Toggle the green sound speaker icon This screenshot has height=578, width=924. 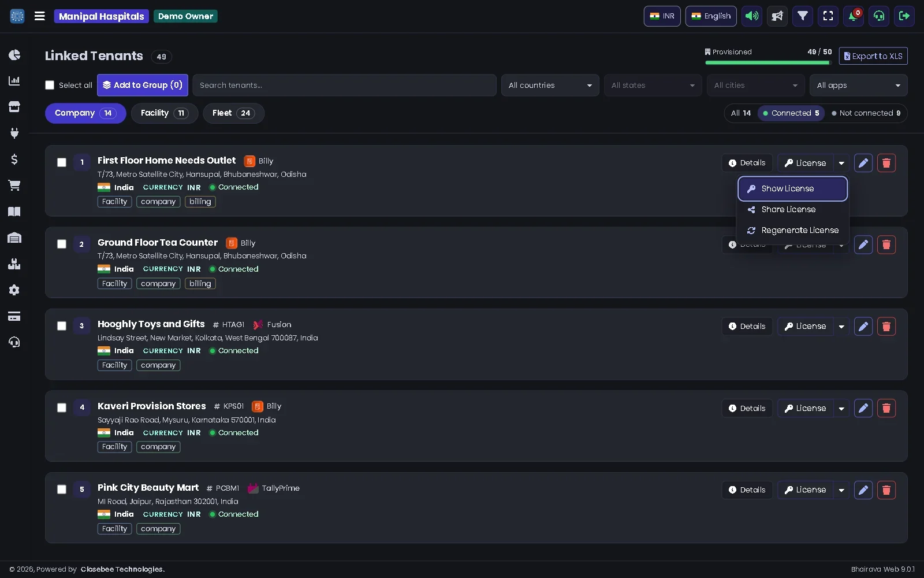752,16
